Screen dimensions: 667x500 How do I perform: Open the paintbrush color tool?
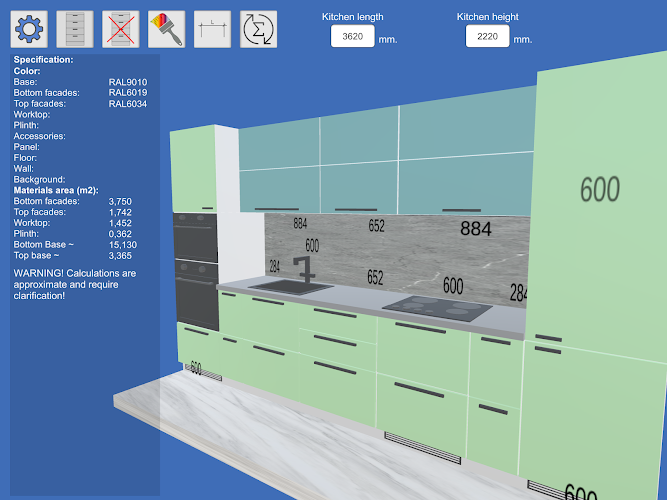point(167,30)
